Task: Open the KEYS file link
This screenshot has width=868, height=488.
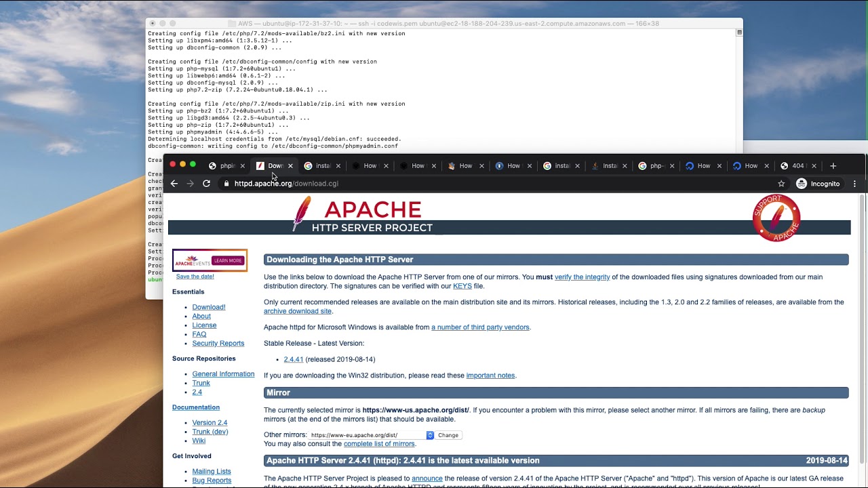Action: 462,286
